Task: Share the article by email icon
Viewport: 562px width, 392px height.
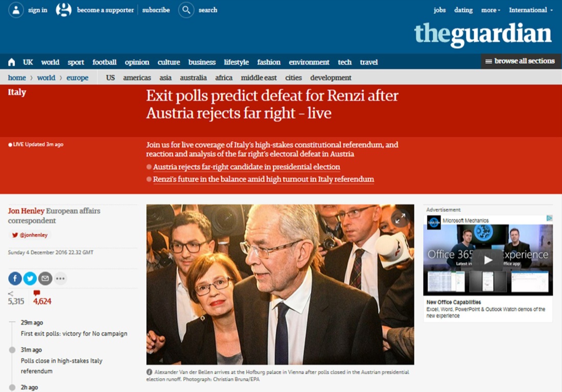Action: [45, 278]
